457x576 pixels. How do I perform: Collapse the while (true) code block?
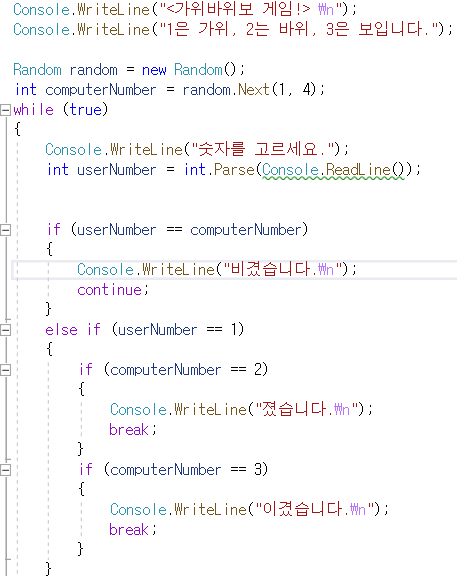point(5,110)
